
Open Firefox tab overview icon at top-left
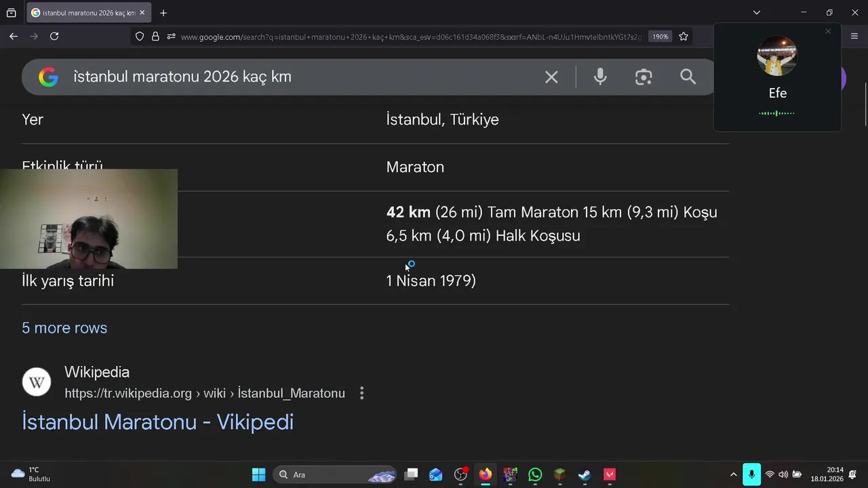coord(12,13)
